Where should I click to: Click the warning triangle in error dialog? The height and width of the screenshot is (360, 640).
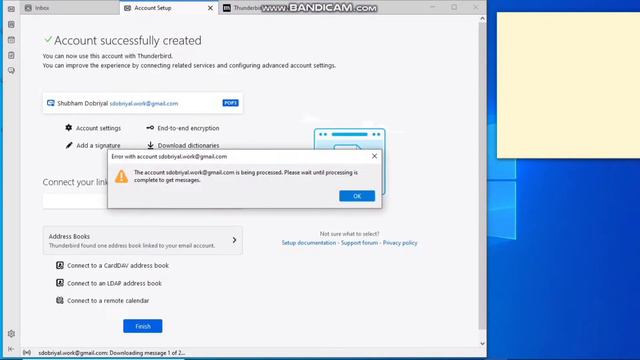pyautogui.click(x=121, y=176)
